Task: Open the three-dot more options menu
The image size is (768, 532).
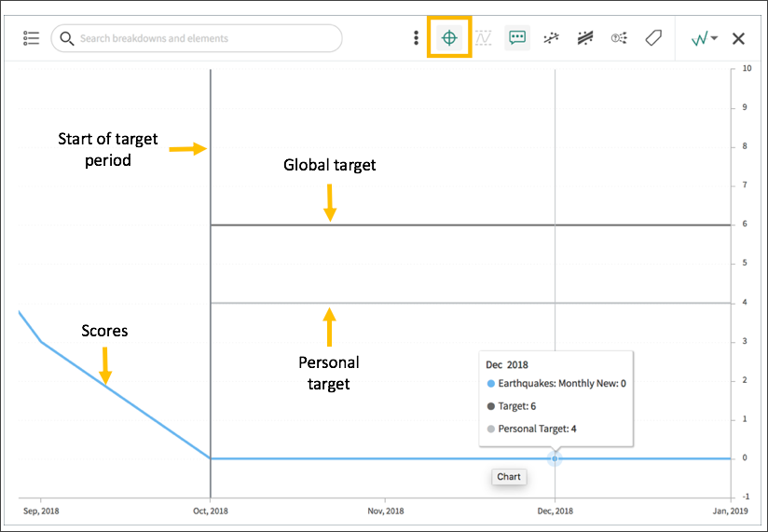Action: tap(416, 38)
